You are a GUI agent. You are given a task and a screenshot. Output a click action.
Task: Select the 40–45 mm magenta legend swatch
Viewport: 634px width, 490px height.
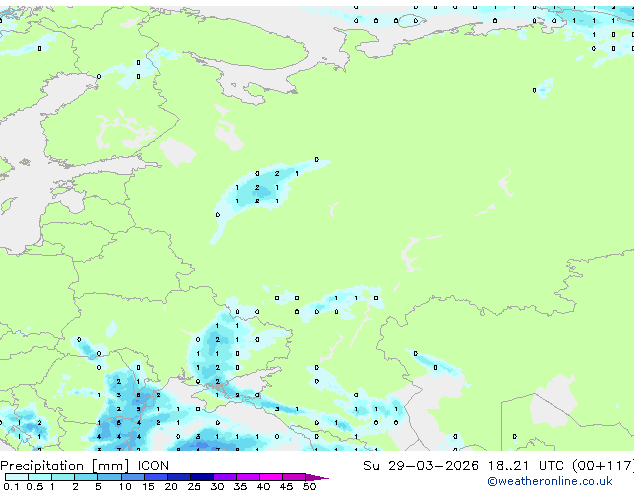coord(271,477)
